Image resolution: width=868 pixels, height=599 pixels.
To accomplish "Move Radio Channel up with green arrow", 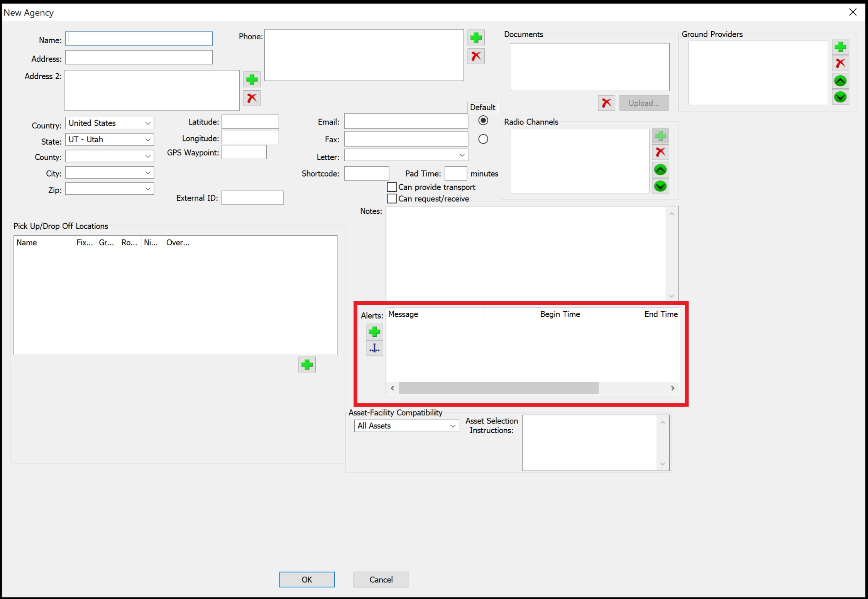I will click(660, 170).
